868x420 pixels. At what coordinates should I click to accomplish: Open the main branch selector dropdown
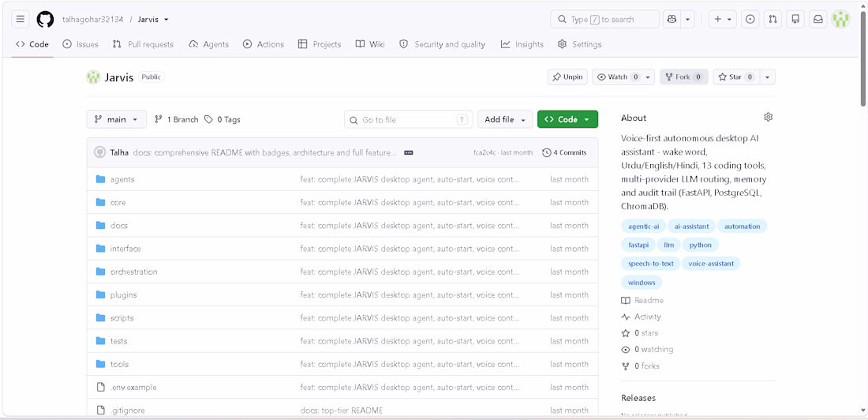coord(116,119)
